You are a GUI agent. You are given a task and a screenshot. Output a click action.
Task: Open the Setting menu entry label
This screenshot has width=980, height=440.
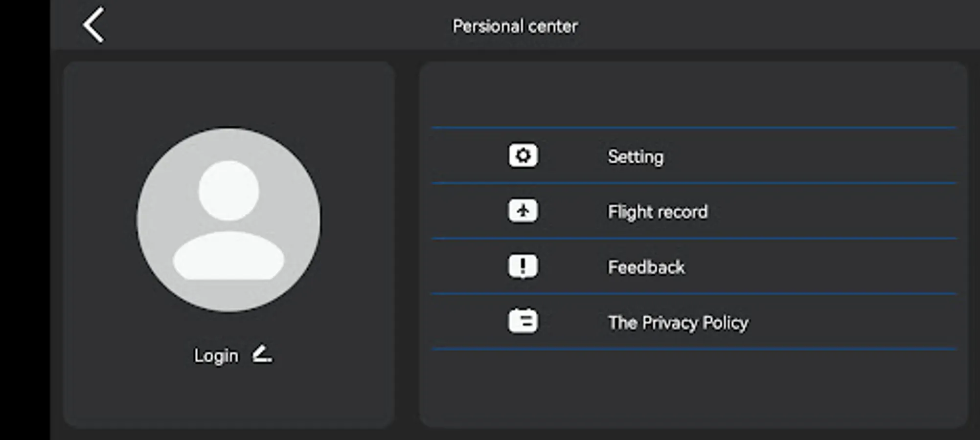click(x=636, y=157)
